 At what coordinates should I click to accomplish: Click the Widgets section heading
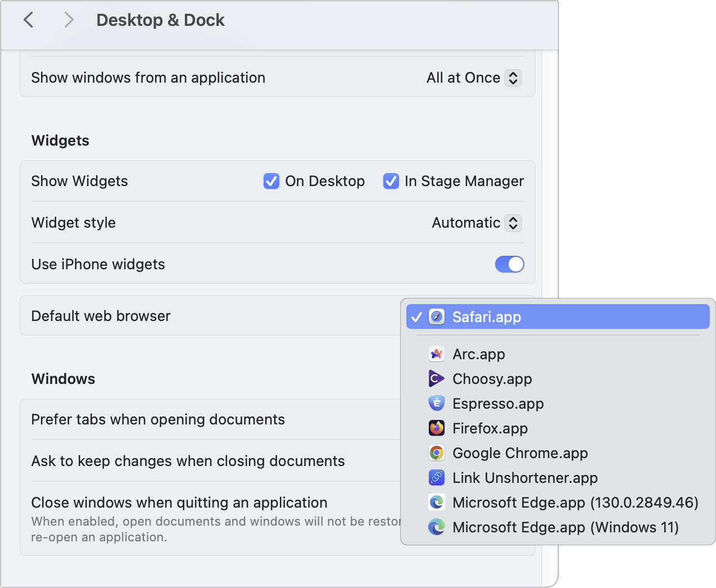[x=60, y=141]
